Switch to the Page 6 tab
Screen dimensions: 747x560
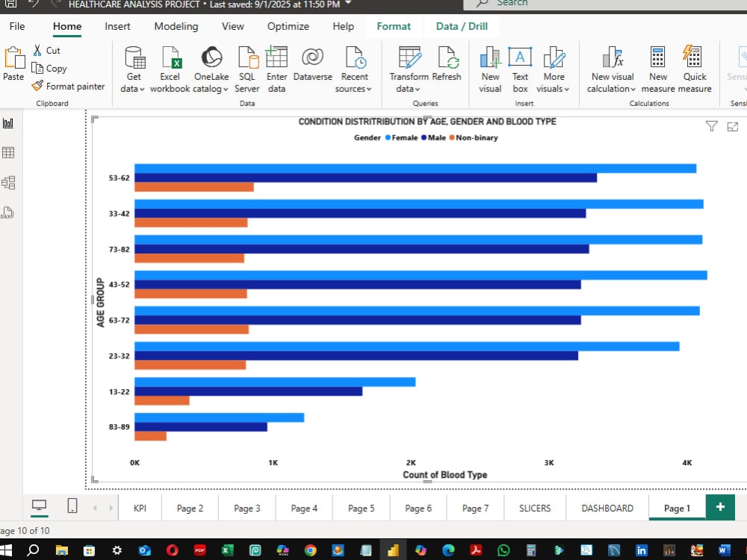coord(418,508)
